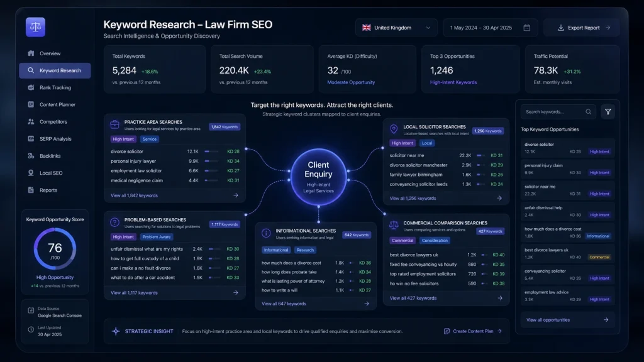The height and width of the screenshot is (362, 644).
Task: Click the download icon beside Export Report
Action: (x=560, y=28)
